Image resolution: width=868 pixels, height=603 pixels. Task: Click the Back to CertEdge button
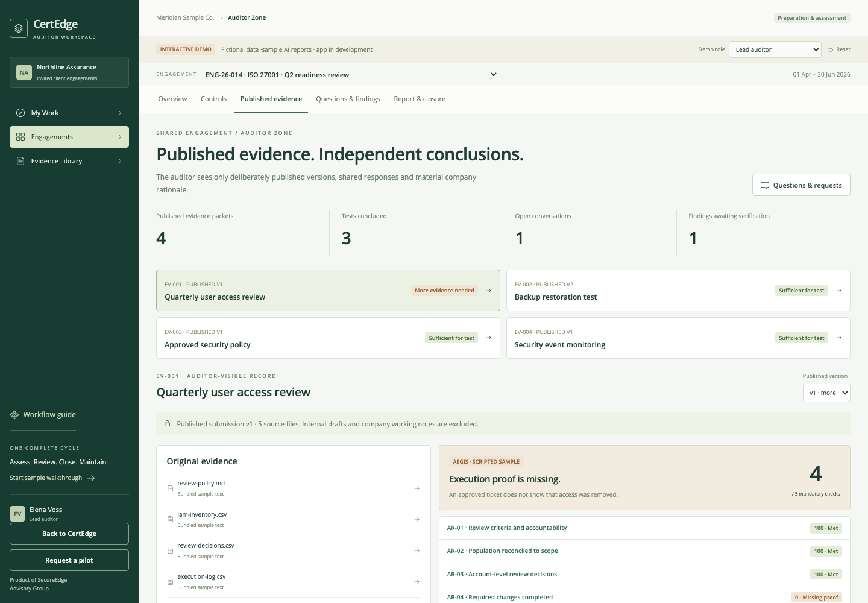point(69,534)
